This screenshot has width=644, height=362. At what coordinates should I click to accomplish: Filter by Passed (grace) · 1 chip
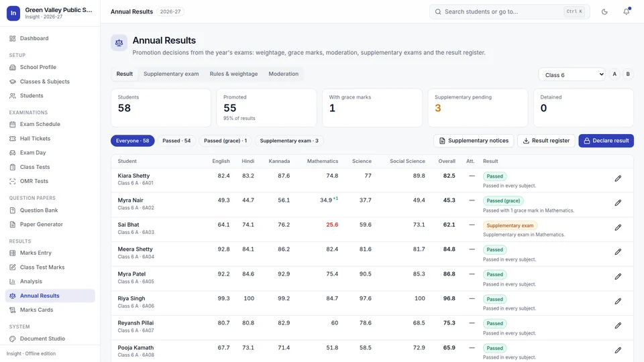tap(225, 141)
